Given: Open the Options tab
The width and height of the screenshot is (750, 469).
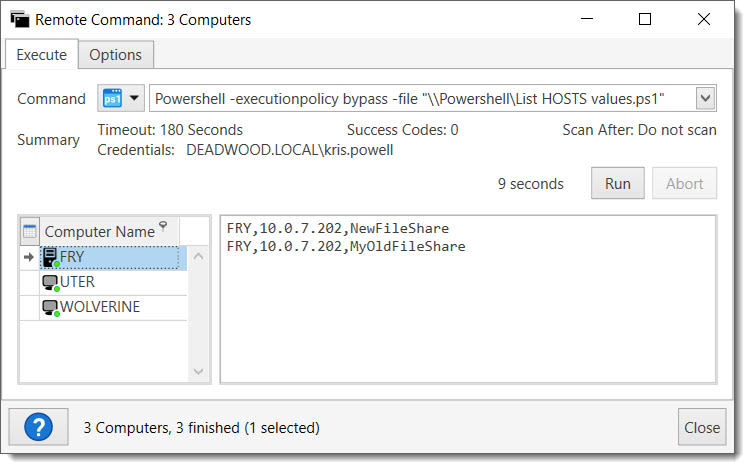Looking at the screenshot, I should click(x=115, y=55).
